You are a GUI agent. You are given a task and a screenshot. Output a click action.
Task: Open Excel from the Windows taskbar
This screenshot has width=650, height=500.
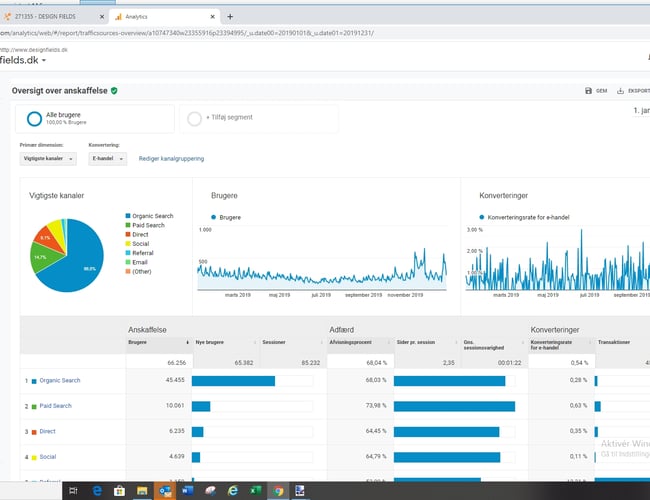pos(255,491)
